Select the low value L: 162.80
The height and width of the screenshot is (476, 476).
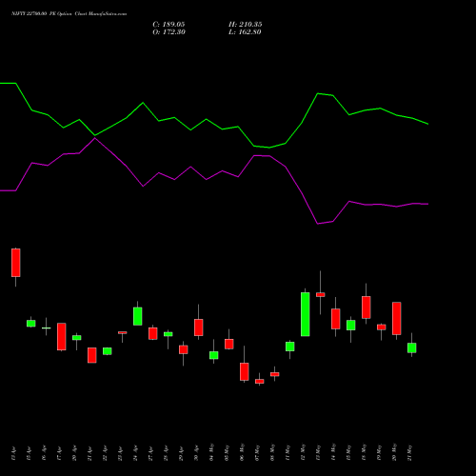pos(245,32)
